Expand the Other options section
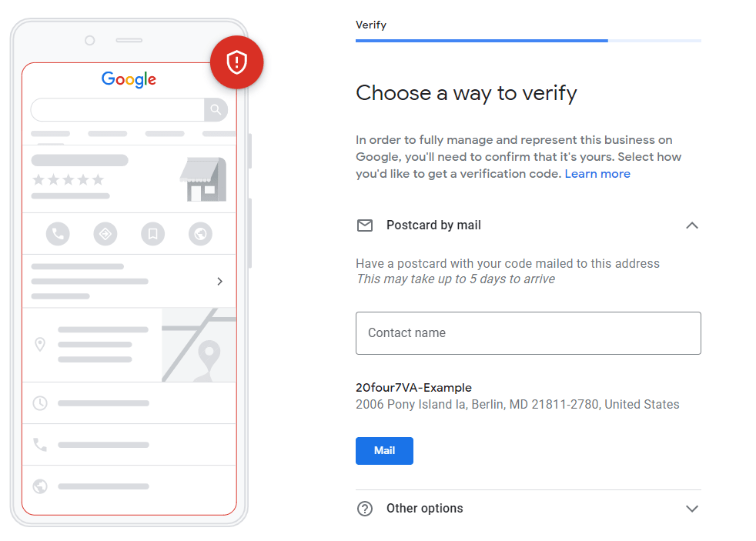The width and height of the screenshot is (756, 541). [692, 509]
